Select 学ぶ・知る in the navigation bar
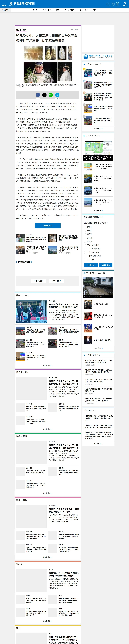The height and width of the screenshot is (644, 129). (84, 10)
